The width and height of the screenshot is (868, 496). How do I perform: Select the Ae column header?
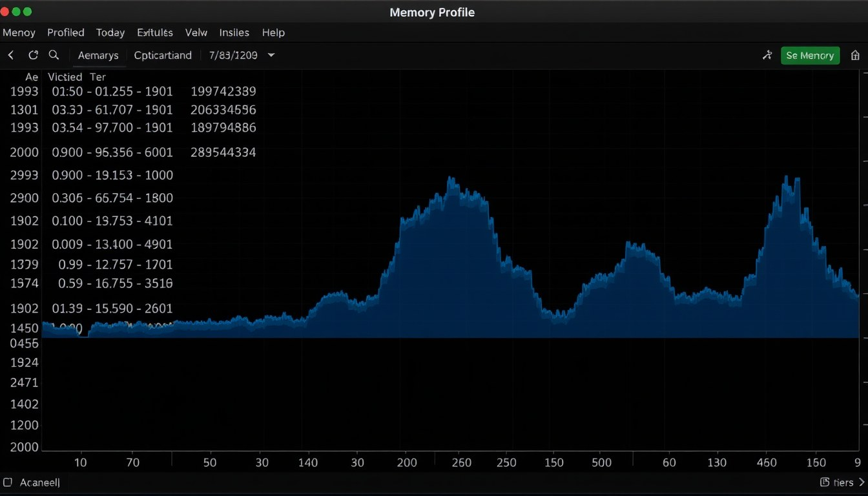32,77
